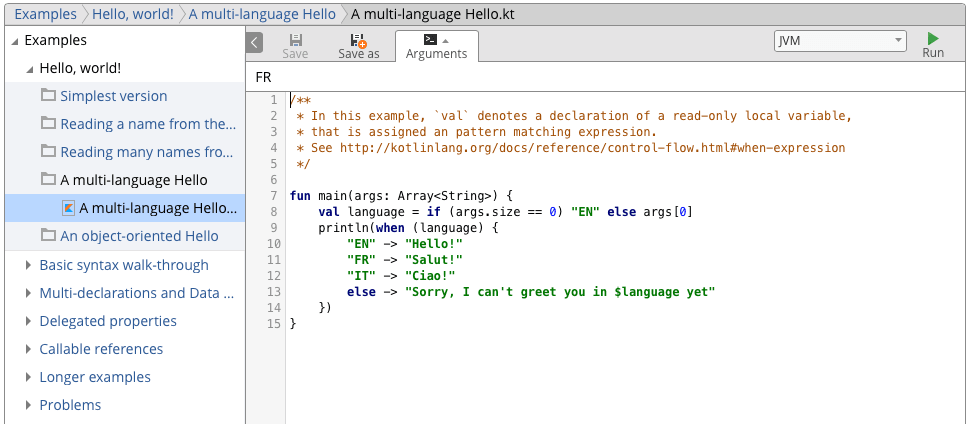Run the program with green play icon
The width and height of the screenshot is (970, 424).
point(933,39)
